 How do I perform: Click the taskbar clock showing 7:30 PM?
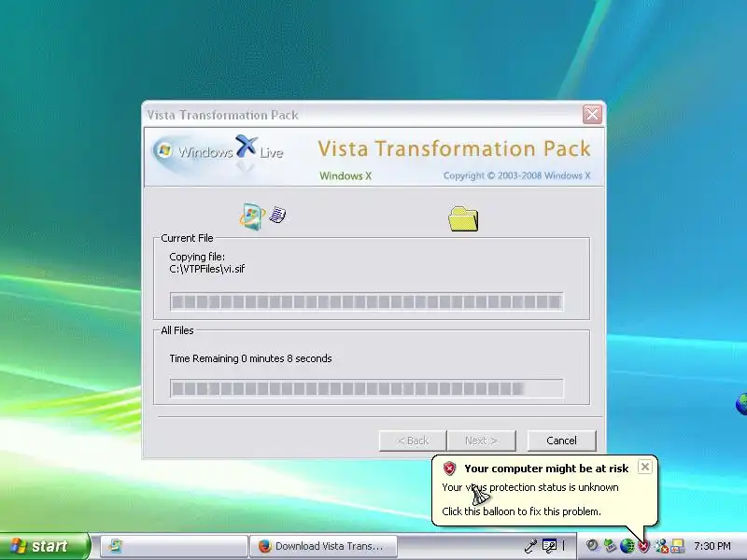[712, 546]
